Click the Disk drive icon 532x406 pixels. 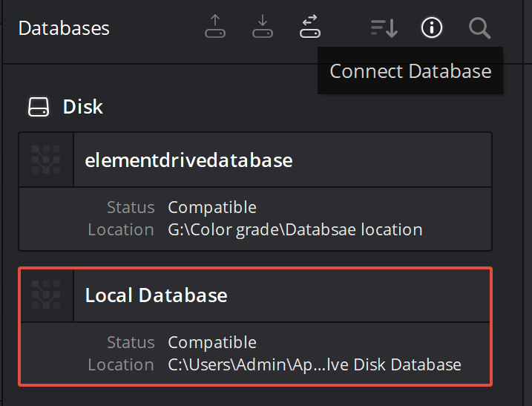(x=39, y=108)
